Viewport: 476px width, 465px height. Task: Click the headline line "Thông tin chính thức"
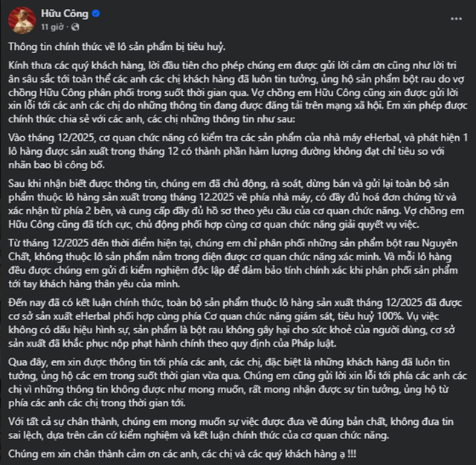117,47
